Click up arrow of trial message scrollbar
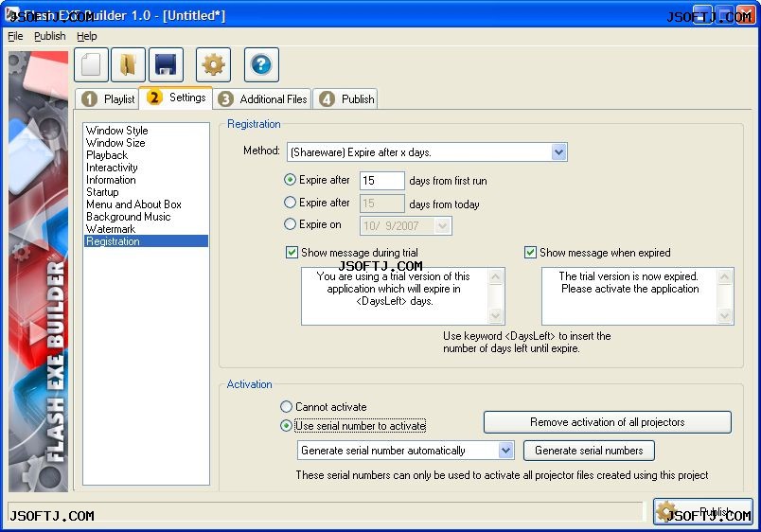The image size is (761, 532). click(x=496, y=276)
